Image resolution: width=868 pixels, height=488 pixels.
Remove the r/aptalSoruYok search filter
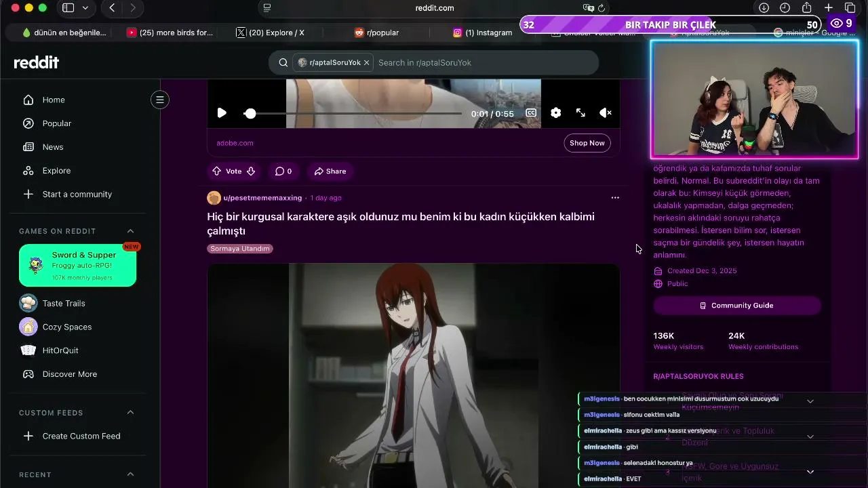(x=367, y=62)
